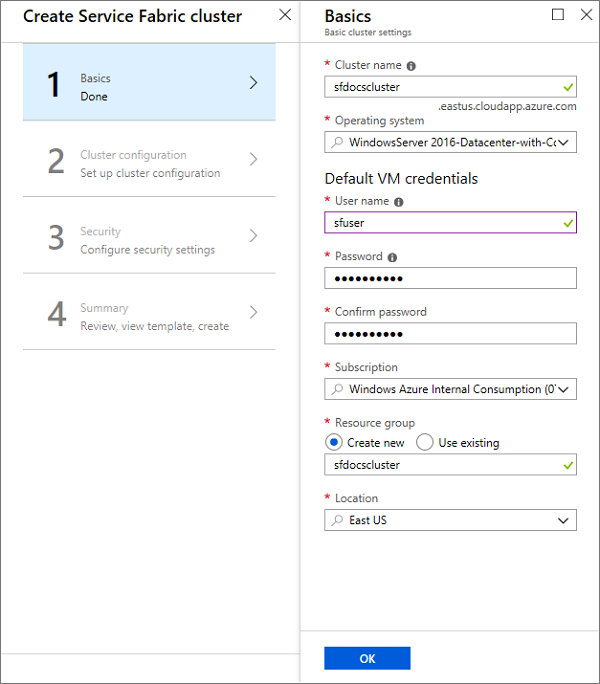This screenshot has width=600, height=684.
Task: Go to step 3 Security
Action: click(x=149, y=236)
